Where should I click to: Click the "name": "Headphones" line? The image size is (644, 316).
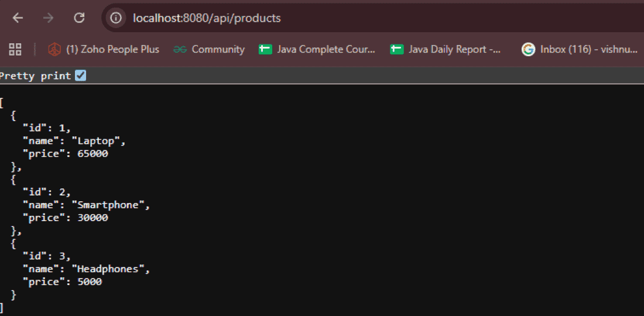[86, 269]
